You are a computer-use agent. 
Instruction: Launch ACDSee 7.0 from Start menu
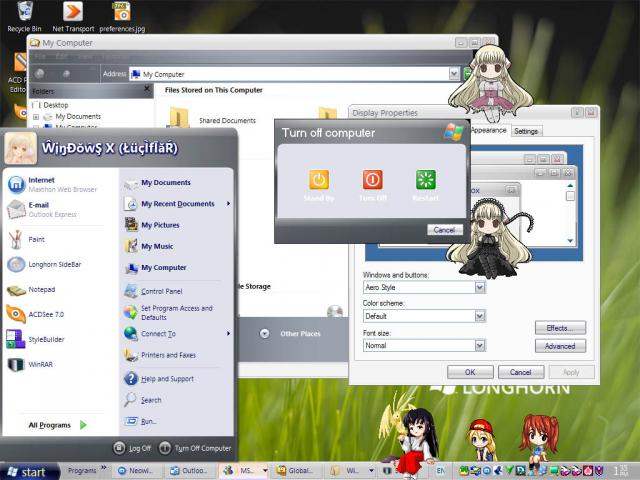(36, 314)
